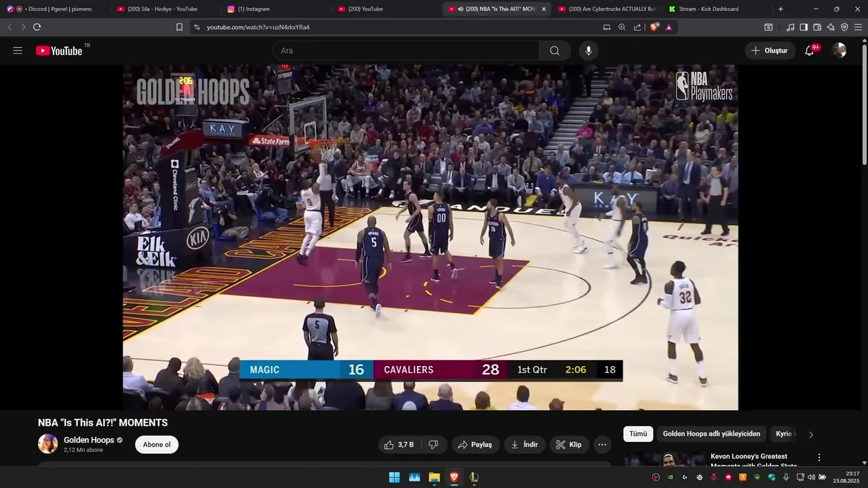Open the Golden Hoops channel avatar
868x488 pixels.
48,444
